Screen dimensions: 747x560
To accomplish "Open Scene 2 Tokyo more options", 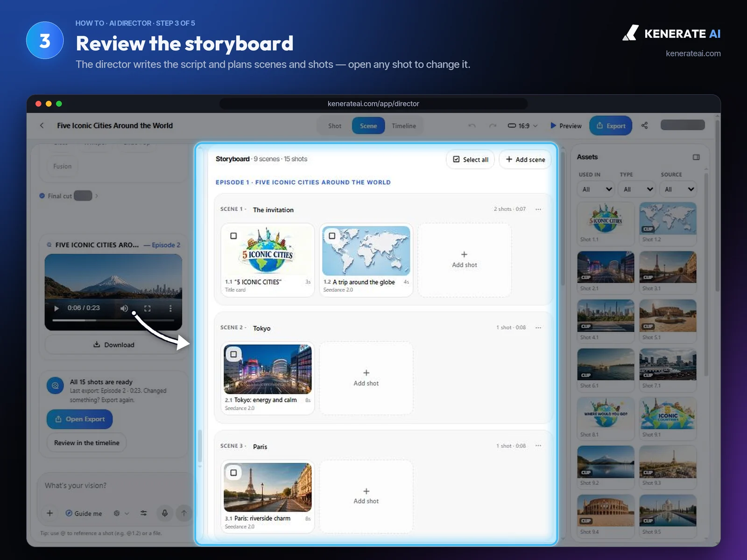I will [x=538, y=328].
